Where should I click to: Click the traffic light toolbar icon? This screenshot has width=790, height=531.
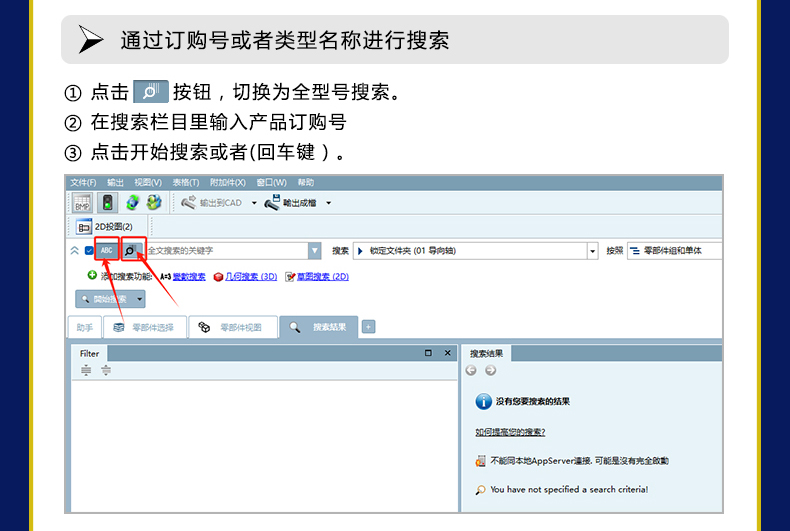coord(107,202)
